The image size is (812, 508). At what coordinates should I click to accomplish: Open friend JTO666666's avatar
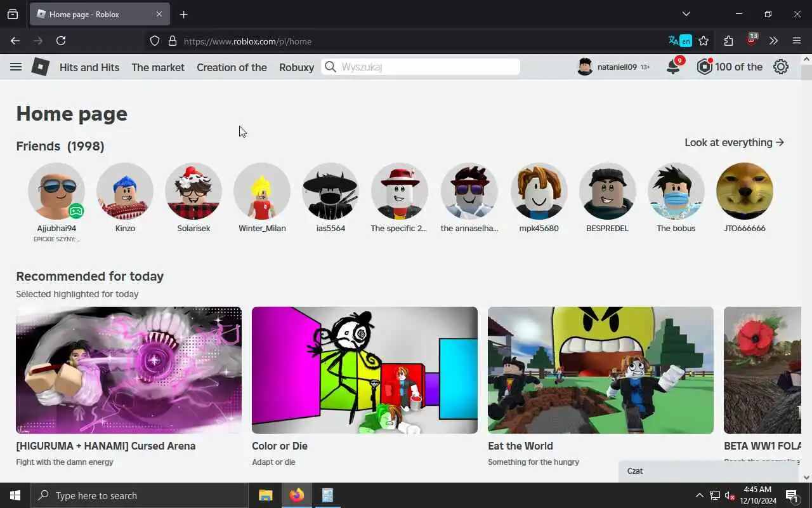point(744,191)
